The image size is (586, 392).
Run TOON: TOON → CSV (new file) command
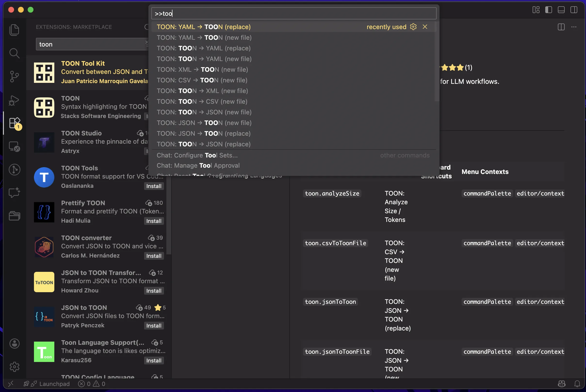tap(294, 102)
